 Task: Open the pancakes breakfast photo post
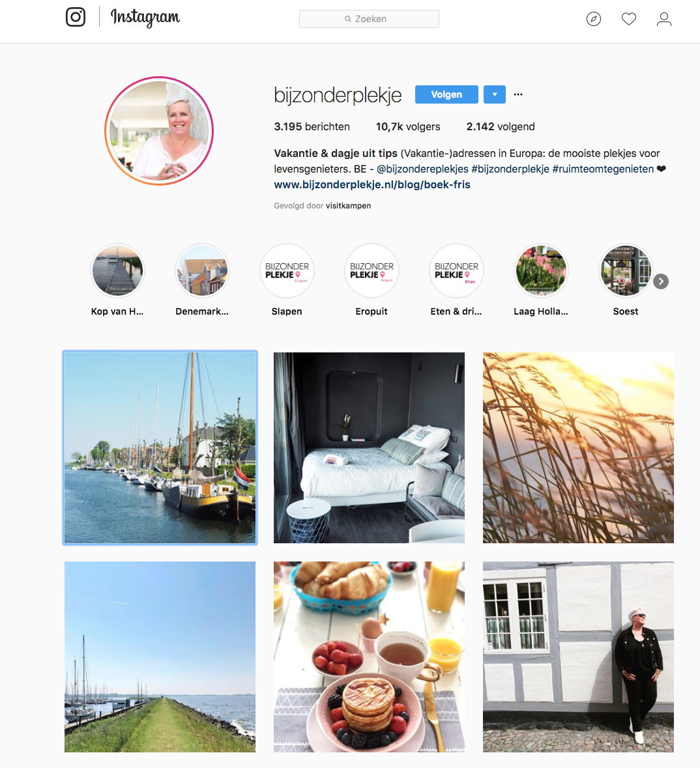click(369, 657)
